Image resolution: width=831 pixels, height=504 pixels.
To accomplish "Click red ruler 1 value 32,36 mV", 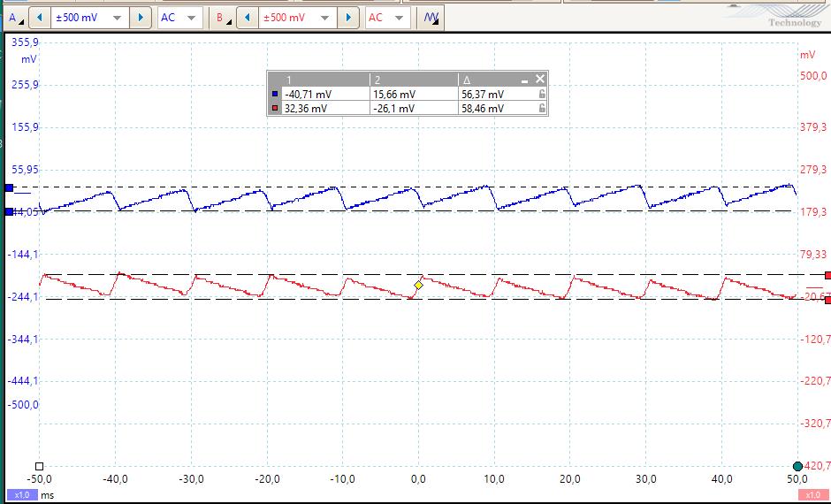I will click(x=306, y=109).
